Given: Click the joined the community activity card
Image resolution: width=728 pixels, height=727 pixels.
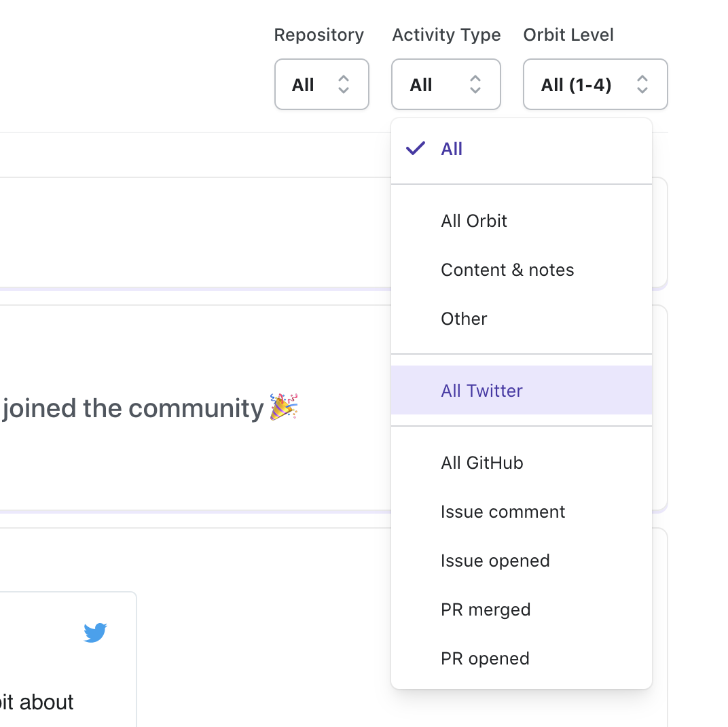Looking at the screenshot, I should point(195,408).
